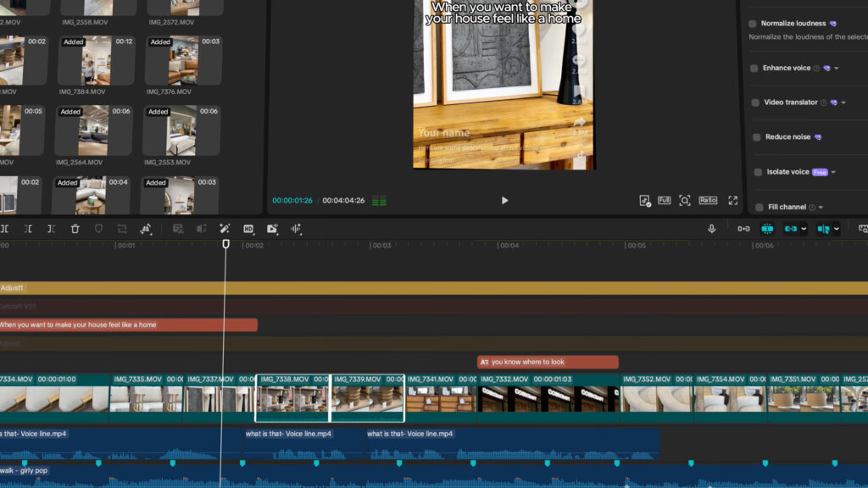Enable the Fill channel checkbox
Screen dimensions: 868x488
tap(759, 207)
